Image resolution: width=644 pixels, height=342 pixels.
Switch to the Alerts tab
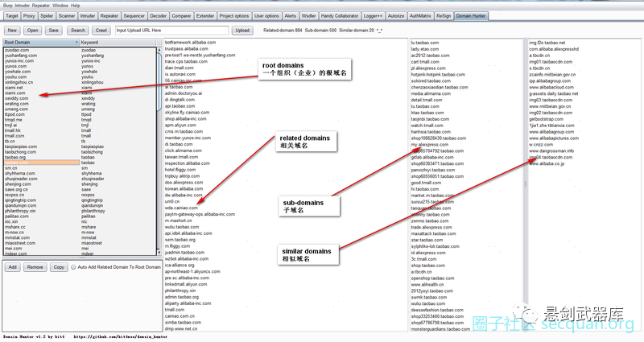coord(291,16)
